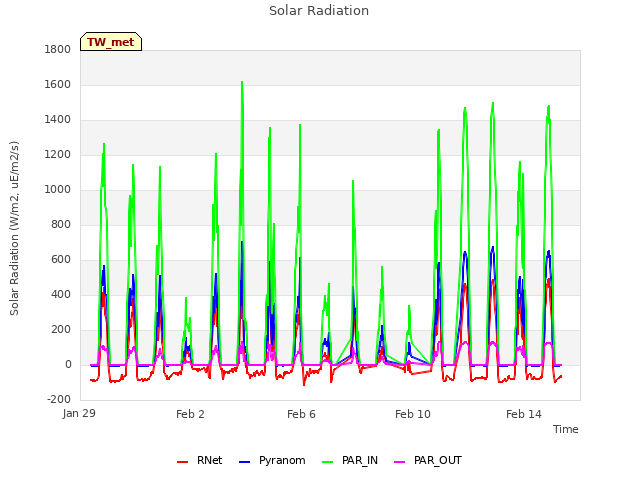Click the 600 y-axis tick label
Viewport: 640px width, 480px height.
(61, 260)
